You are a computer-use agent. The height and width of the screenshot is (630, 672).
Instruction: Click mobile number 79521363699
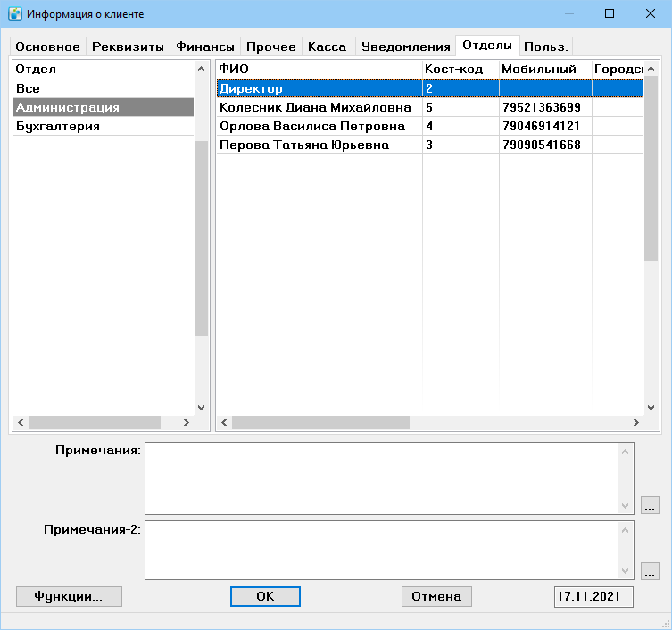click(x=542, y=107)
